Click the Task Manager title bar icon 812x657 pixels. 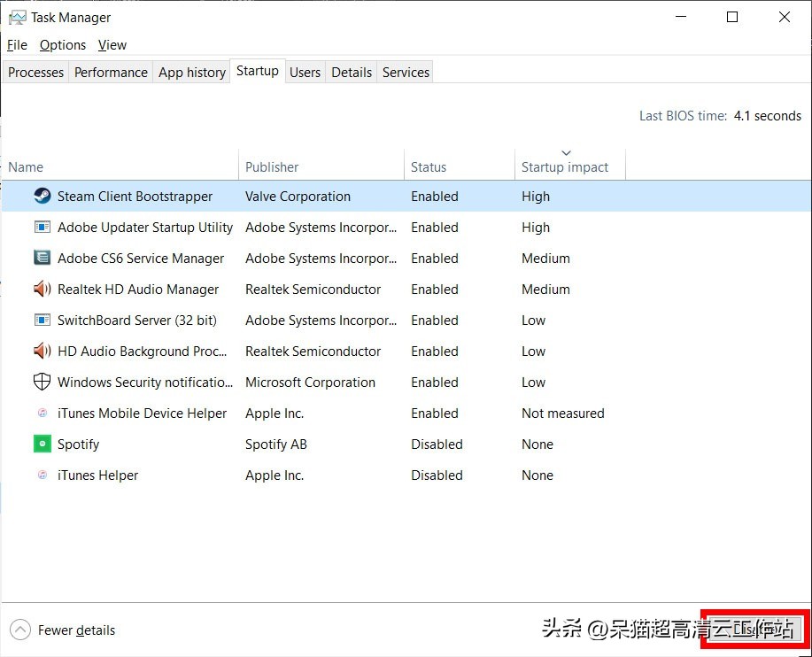17,18
